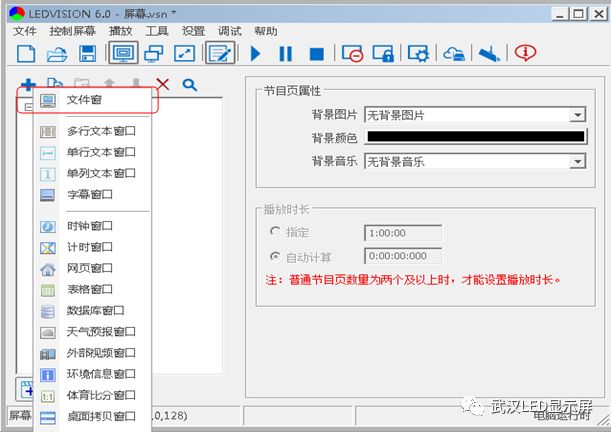Viewport: 612px width, 433px height.
Task: Click the screen lock icon
Action: pyautogui.click(x=383, y=53)
